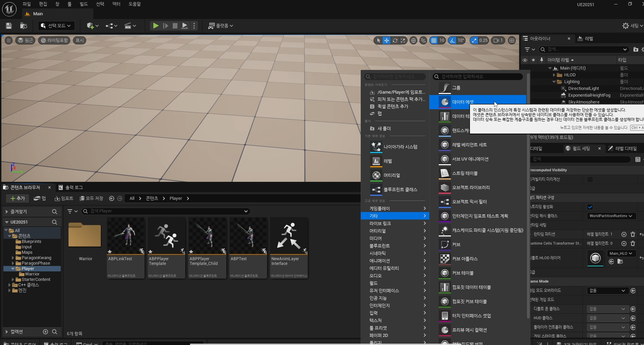Activate the scale tool in viewport

tap(403, 40)
